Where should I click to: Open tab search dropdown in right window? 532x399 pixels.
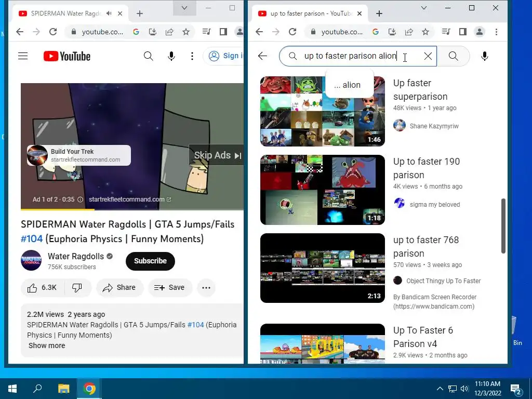(x=424, y=8)
